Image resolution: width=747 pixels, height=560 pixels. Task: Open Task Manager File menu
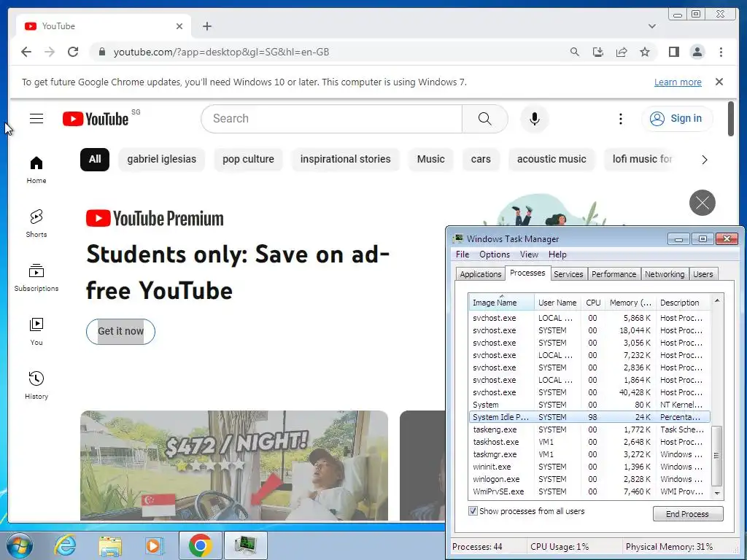[x=462, y=254]
